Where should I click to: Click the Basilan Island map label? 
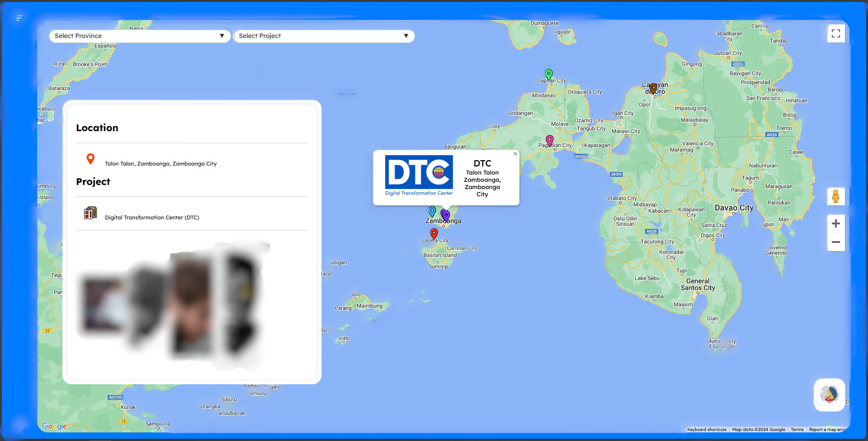[440, 255]
